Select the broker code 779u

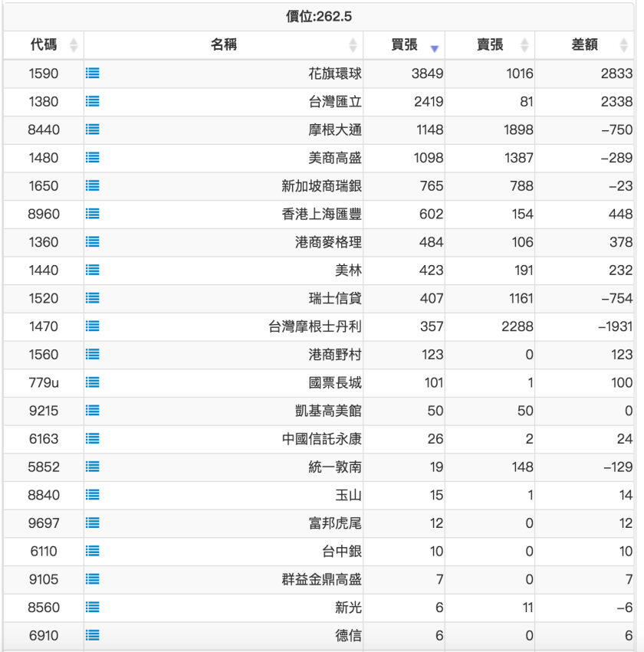click(x=44, y=382)
